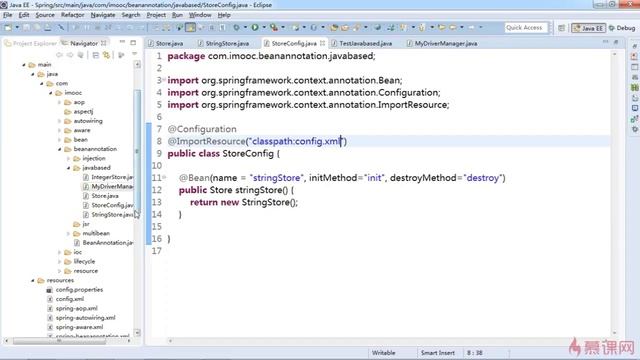Click Navigator Back arrow icon

[60, 55]
